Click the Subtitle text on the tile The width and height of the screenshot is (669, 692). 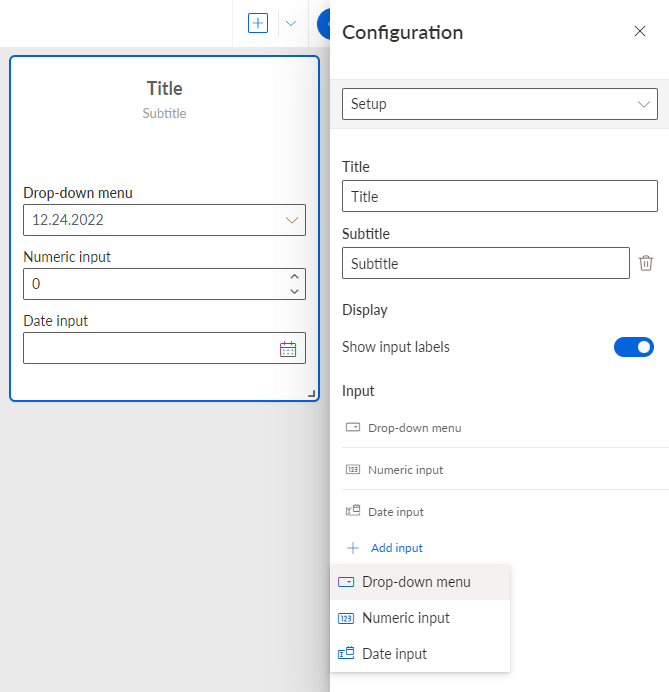pos(164,113)
